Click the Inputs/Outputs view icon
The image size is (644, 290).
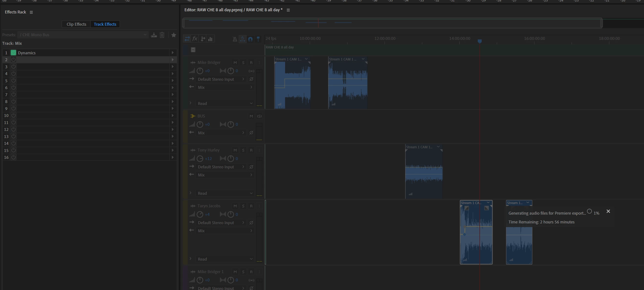[x=187, y=39]
